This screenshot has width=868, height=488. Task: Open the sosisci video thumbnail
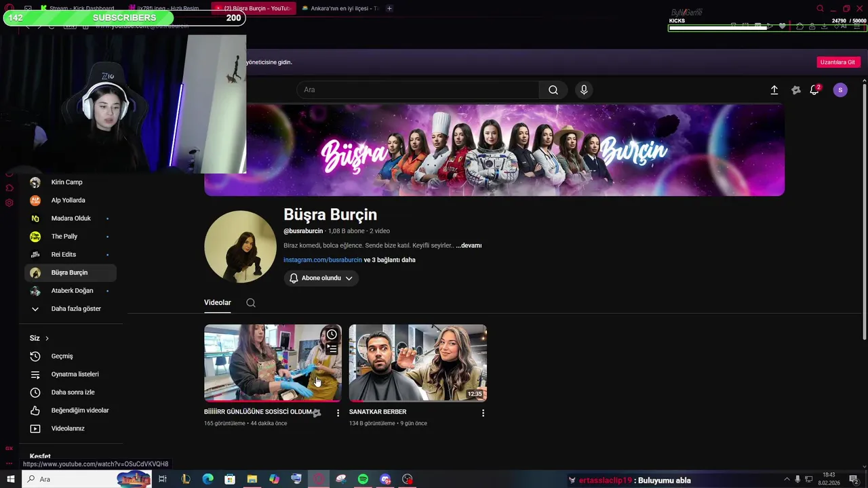pos(273,363)
